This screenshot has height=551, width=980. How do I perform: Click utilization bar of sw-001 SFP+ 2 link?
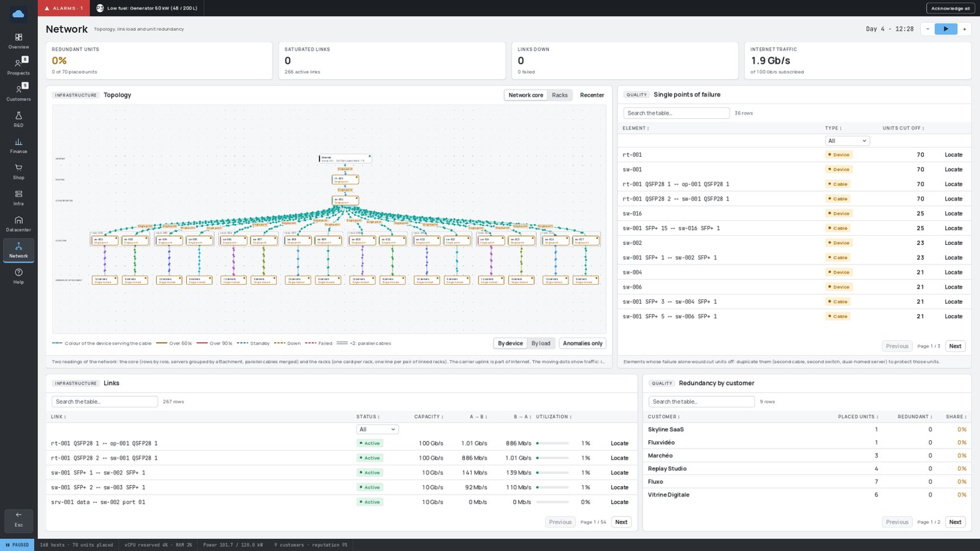(552, 487)
